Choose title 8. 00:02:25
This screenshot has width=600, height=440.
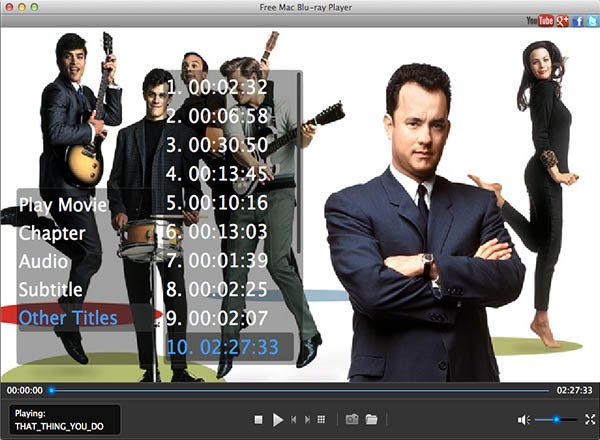tap(217, 289)
